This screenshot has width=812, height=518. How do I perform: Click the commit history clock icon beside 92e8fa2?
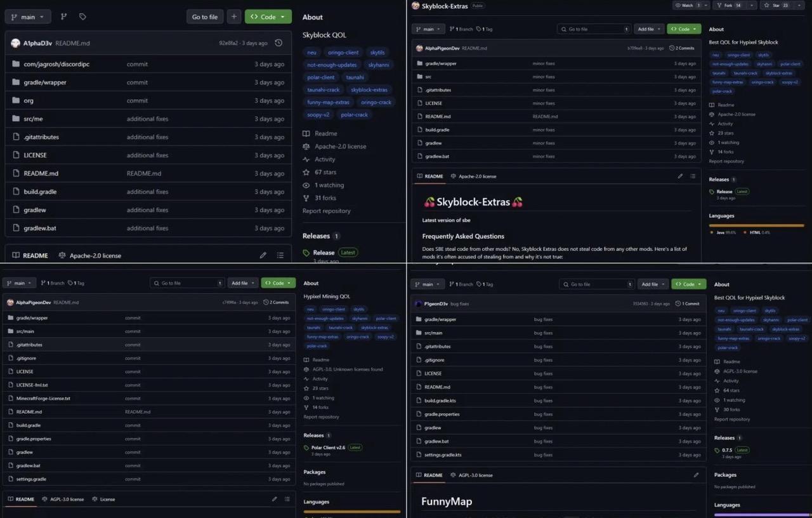coord(278,43)
